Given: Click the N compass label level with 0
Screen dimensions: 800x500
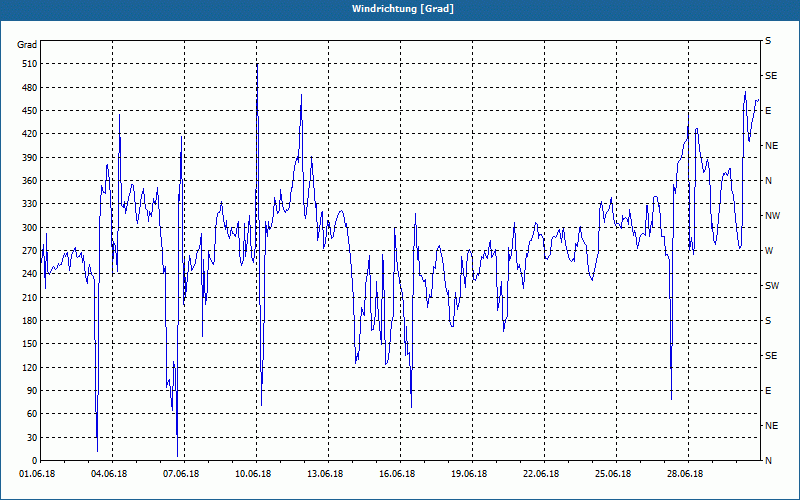Looking at the screenshot, I should click(768, 461).
